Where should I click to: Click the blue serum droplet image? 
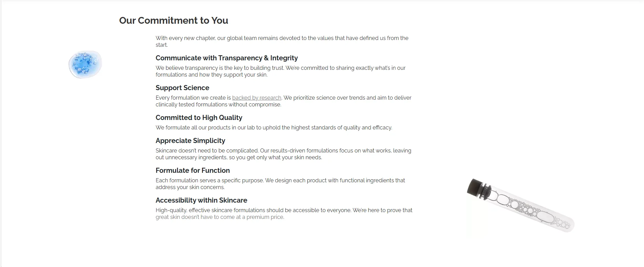85,64
